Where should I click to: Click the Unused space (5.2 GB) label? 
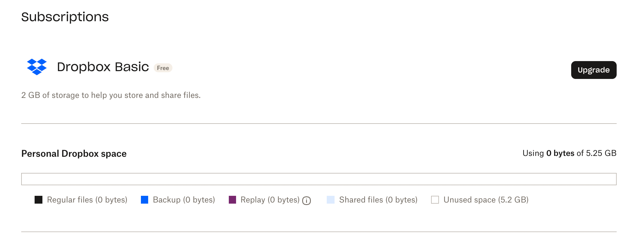486,200
